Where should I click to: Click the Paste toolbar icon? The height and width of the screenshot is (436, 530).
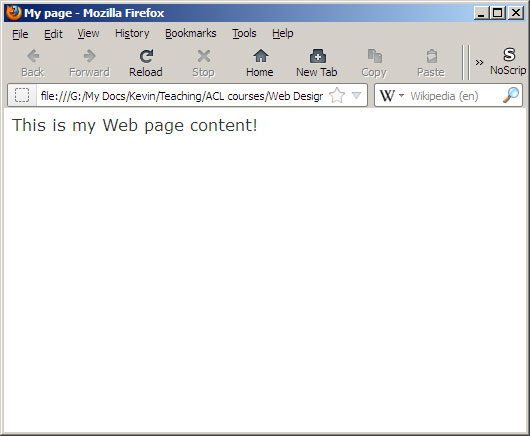(431, 63)
